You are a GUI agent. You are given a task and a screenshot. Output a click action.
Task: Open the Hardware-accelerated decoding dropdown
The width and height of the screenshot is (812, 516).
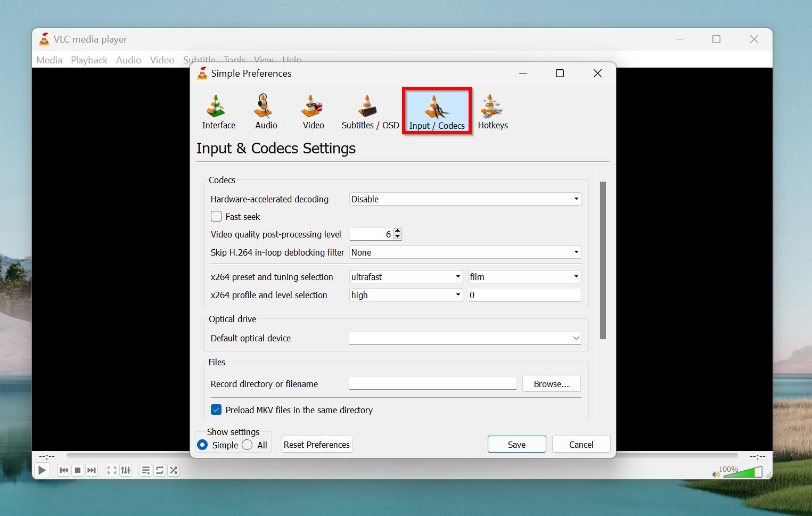click(464, 199)
